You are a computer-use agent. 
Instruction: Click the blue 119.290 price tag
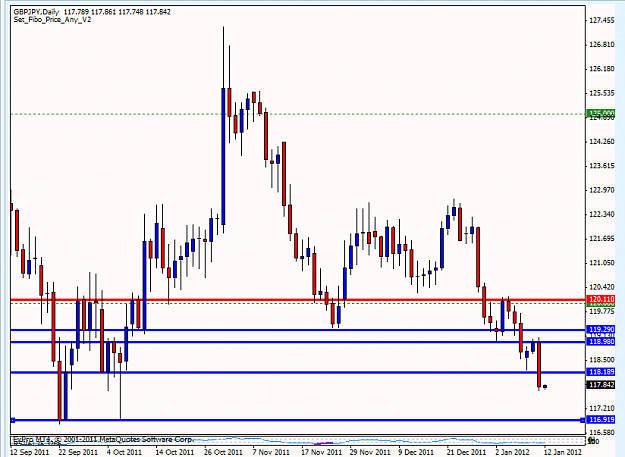(x=601, y=330)
